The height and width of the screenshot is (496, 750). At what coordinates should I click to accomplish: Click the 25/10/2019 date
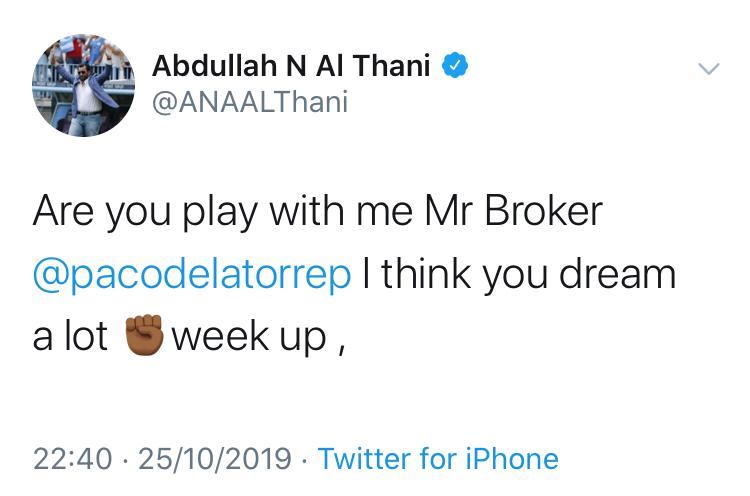216,459
